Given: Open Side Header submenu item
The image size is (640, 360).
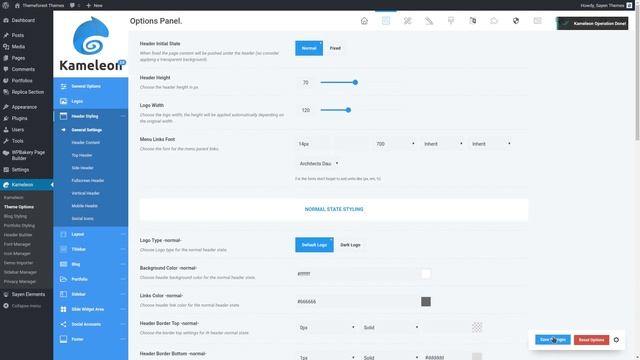Looking at the screenshot, I should tap(82, 168).
